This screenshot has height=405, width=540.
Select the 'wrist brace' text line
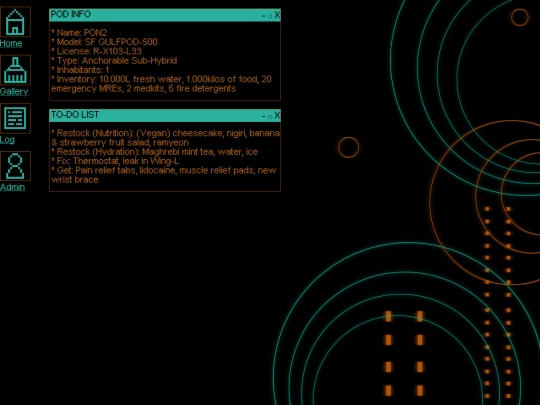coord(75,180)
